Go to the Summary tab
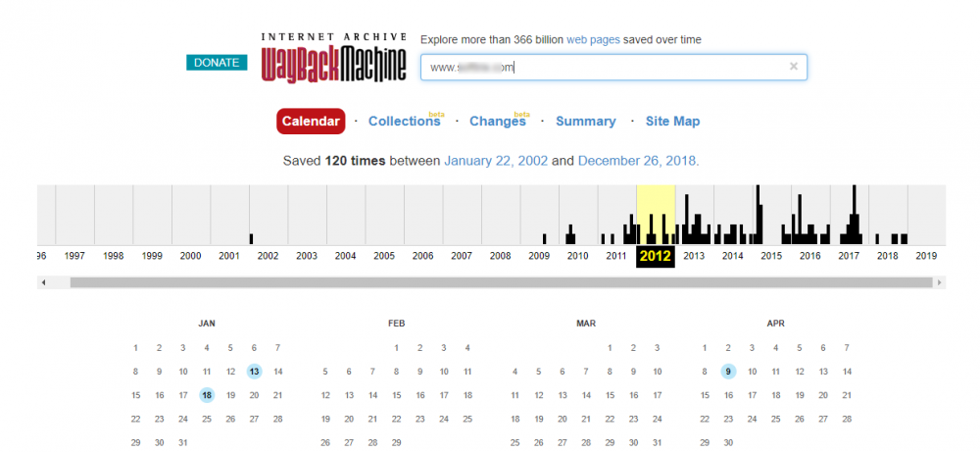 pos(585,122)
